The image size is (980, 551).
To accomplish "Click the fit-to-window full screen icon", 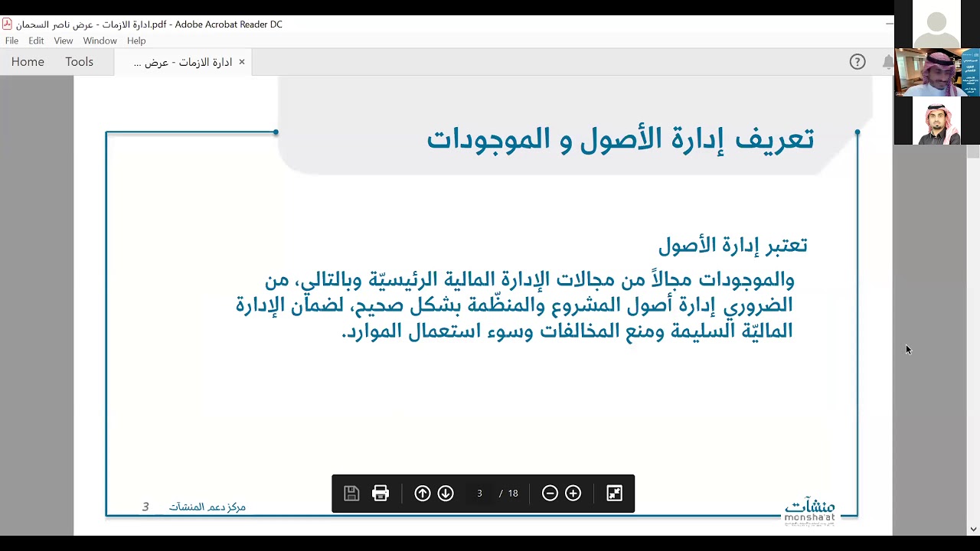I will click(x=615, y=494).
